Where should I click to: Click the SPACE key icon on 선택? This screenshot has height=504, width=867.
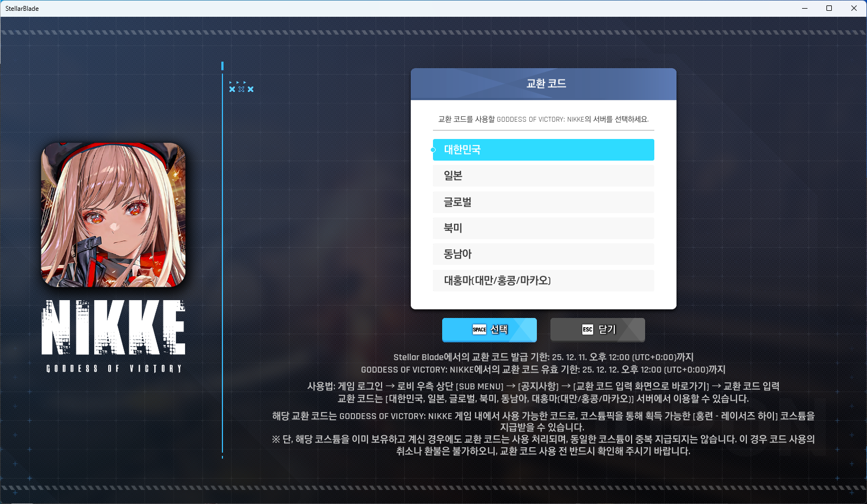pos(480,329)
